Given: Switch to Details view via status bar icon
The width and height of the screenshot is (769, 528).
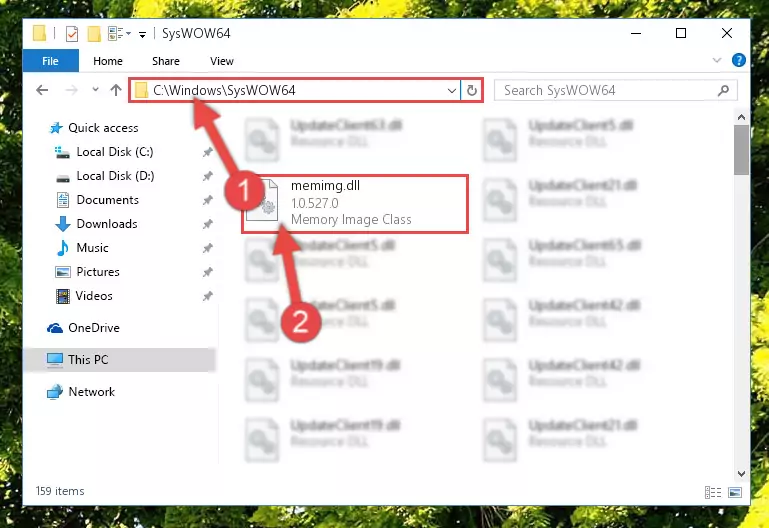Looking at the screenshot, I should 713,492.
